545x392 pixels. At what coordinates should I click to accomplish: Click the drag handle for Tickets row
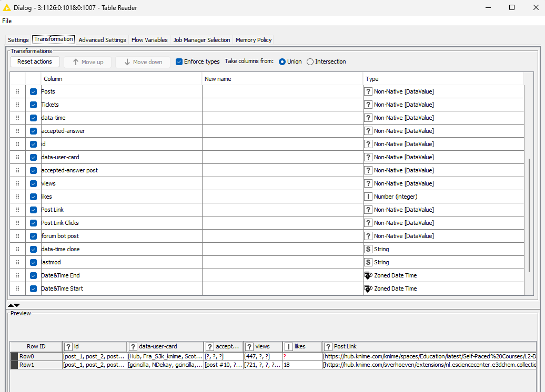click(17, 105)
